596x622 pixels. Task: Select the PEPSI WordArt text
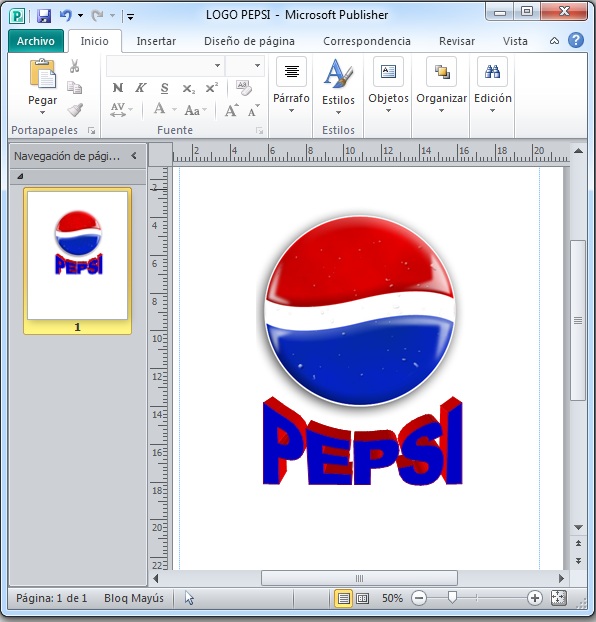tap(363, 440)
